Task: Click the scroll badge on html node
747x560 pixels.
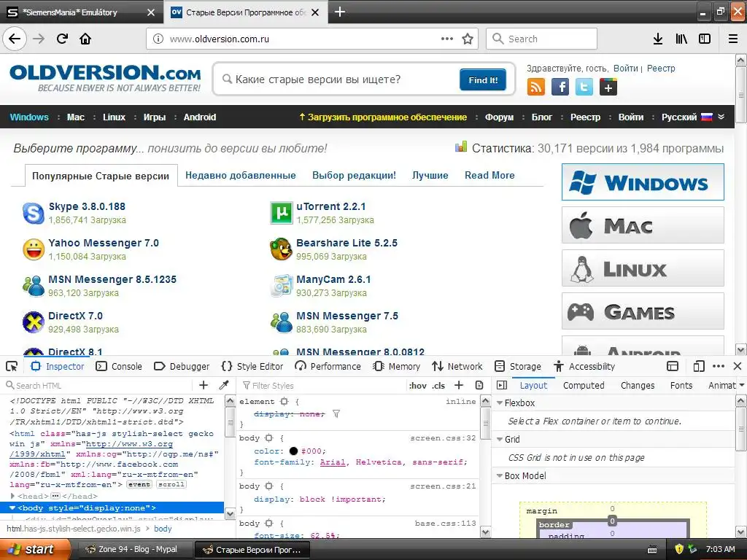Action: tap(171, 484)
